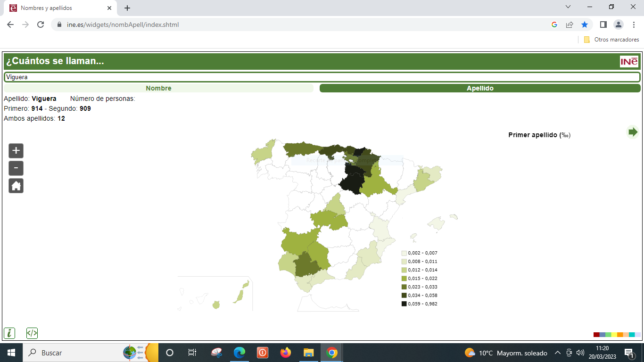
Task: Switch to the Nombre tab
Action: [x=158, y=88]
